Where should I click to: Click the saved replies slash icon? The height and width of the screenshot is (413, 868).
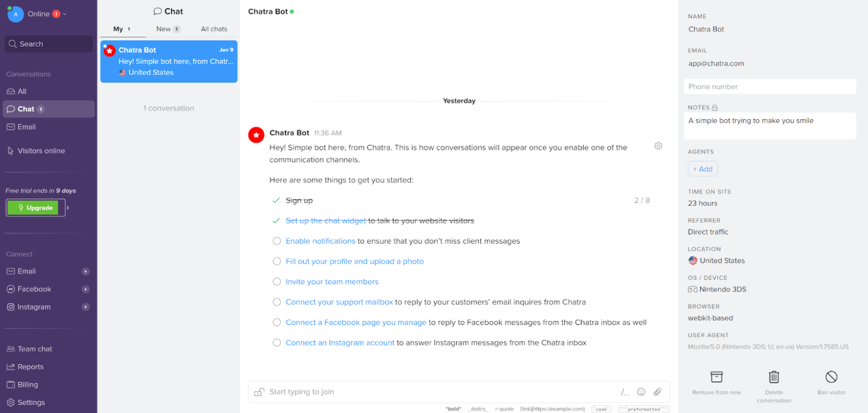(x=624, y=392)
